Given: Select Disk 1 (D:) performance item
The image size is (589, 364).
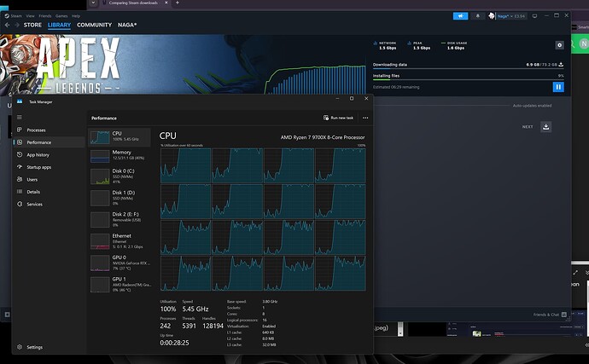Looking at the screenshot, I should pos(120,198).
